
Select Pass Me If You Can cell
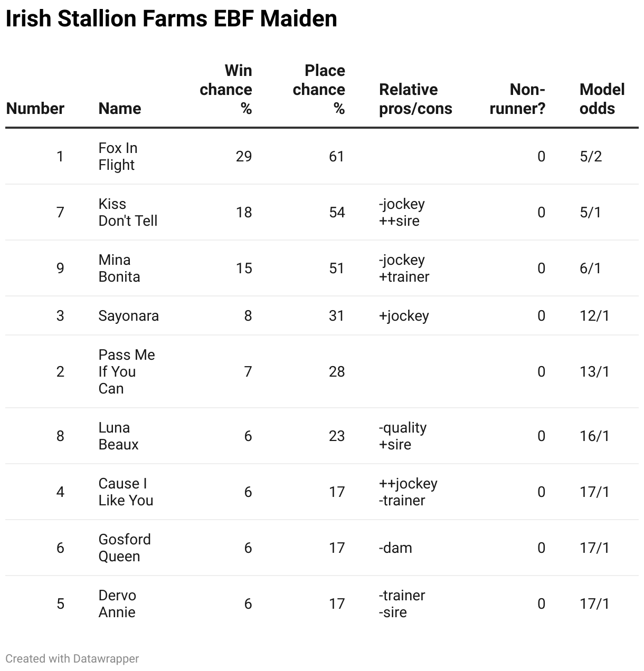pyautogui.click(x=127, y=372)
